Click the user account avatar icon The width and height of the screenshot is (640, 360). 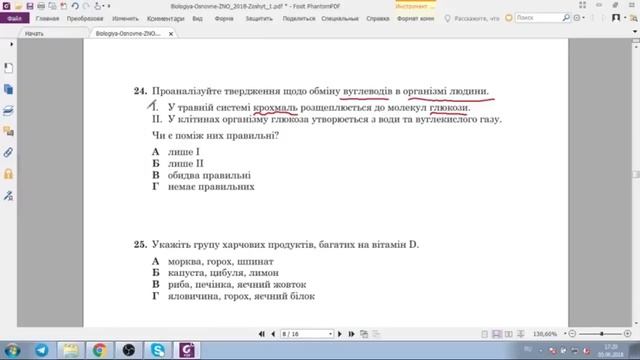tap(616, 18)
